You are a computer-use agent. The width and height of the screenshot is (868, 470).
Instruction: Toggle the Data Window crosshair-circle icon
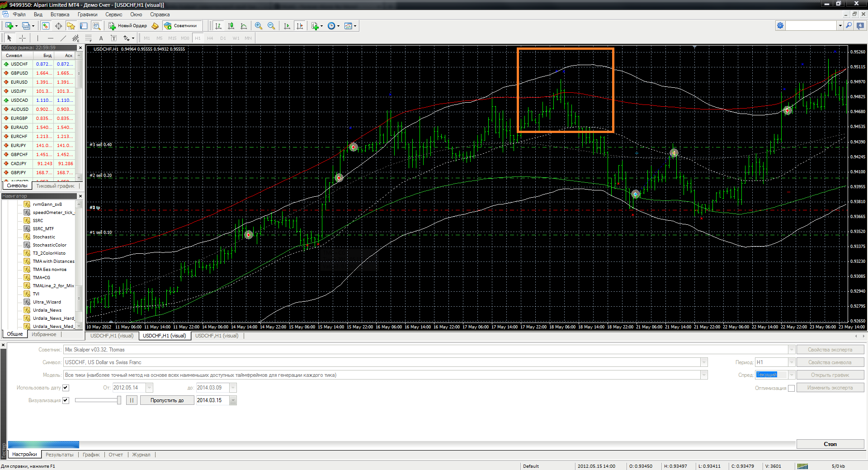[58, 26]
